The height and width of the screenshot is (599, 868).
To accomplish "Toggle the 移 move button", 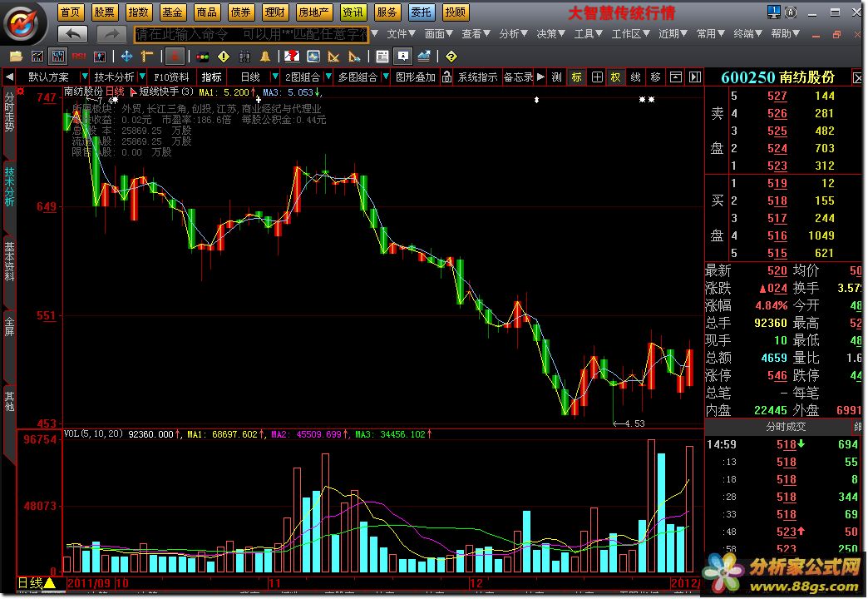I will (655, 77).
